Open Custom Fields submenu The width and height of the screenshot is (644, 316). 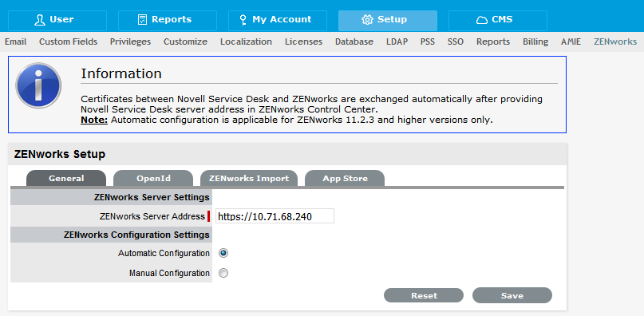pos(68,42)
